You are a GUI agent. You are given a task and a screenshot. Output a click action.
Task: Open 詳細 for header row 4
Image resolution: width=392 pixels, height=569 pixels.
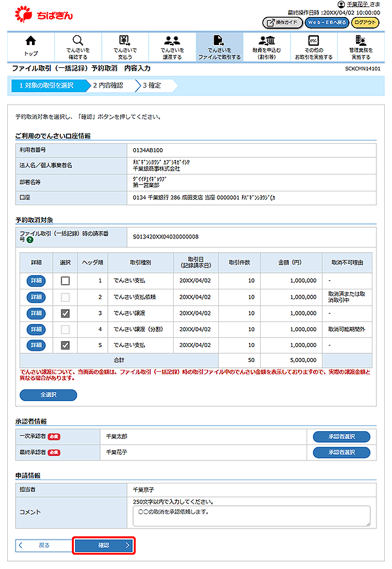[x=37, y=329]
